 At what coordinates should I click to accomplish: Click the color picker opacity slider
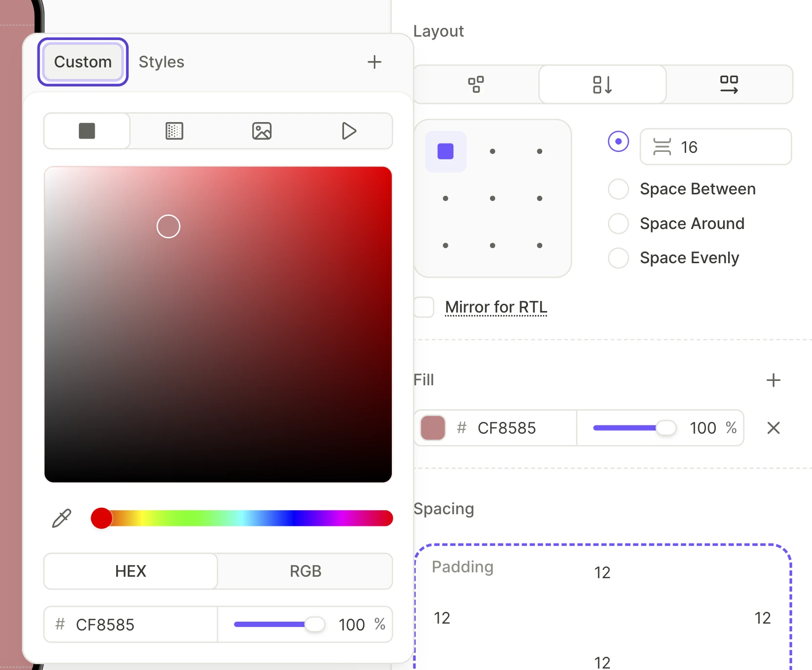tap(280, 625)
